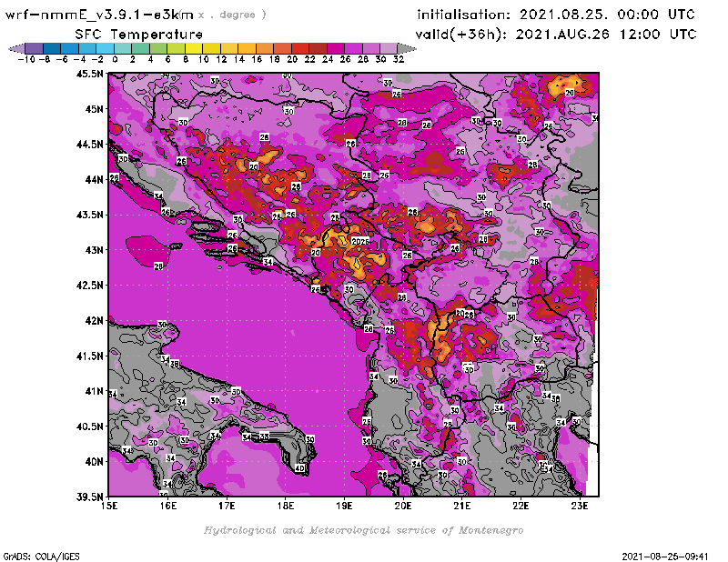Select the '42.5N' latitude label
The image size is (728, 562).
(89, 286)
